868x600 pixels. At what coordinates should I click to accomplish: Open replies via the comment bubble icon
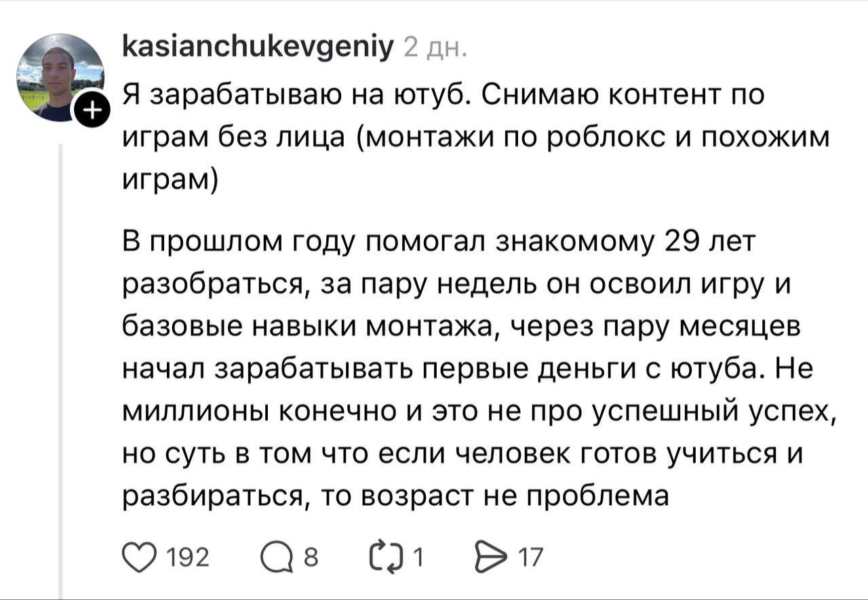275,557
